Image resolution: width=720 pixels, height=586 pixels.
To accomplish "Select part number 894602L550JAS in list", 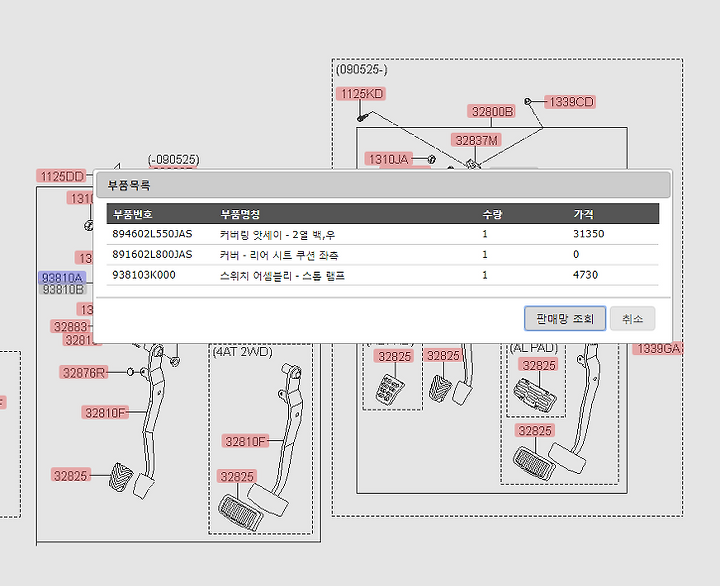I will (x=152, y=234).
